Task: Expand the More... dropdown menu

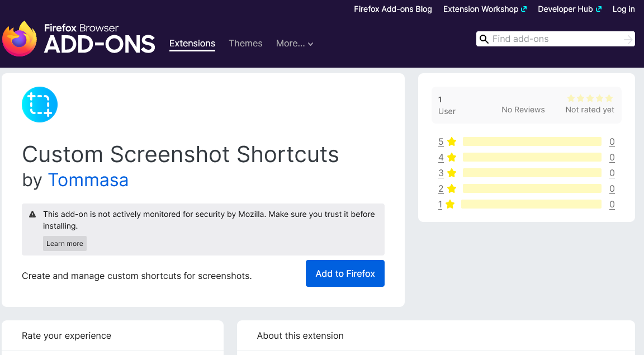Action: point(295,44)
